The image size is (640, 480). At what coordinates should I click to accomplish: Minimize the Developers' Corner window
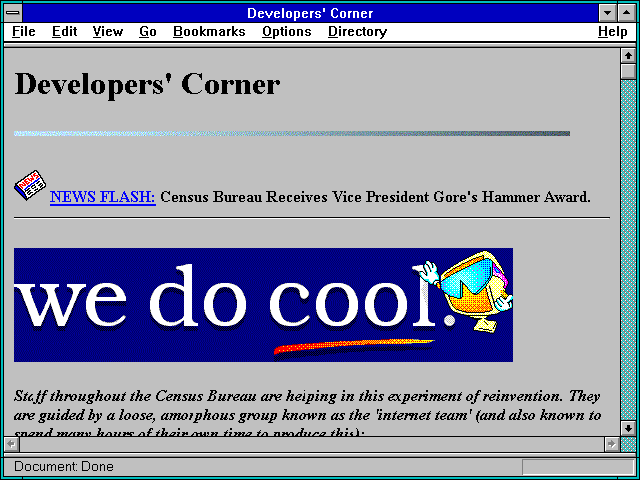[x=607, y=13]
